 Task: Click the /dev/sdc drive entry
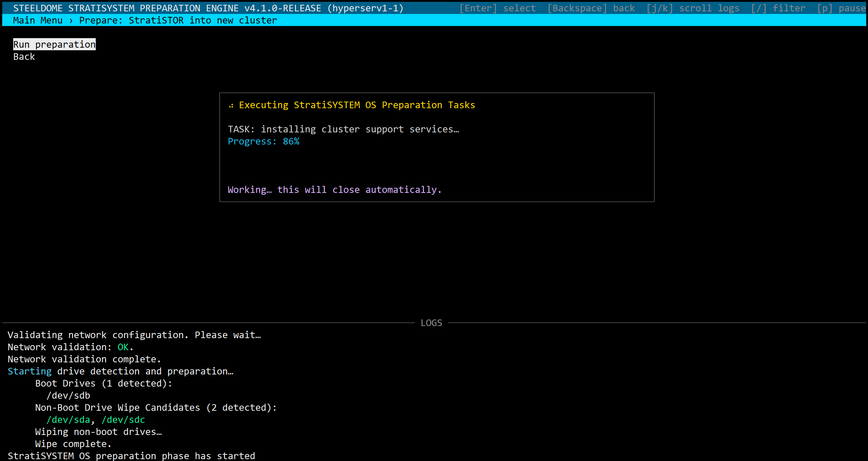tap(123, 420)
